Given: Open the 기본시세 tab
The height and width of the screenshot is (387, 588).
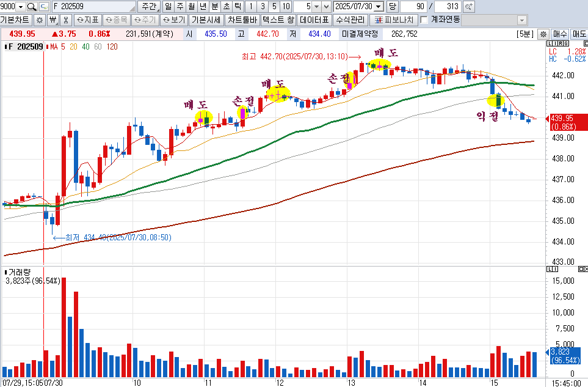Looking at the screenshot, I should (206, 20).
